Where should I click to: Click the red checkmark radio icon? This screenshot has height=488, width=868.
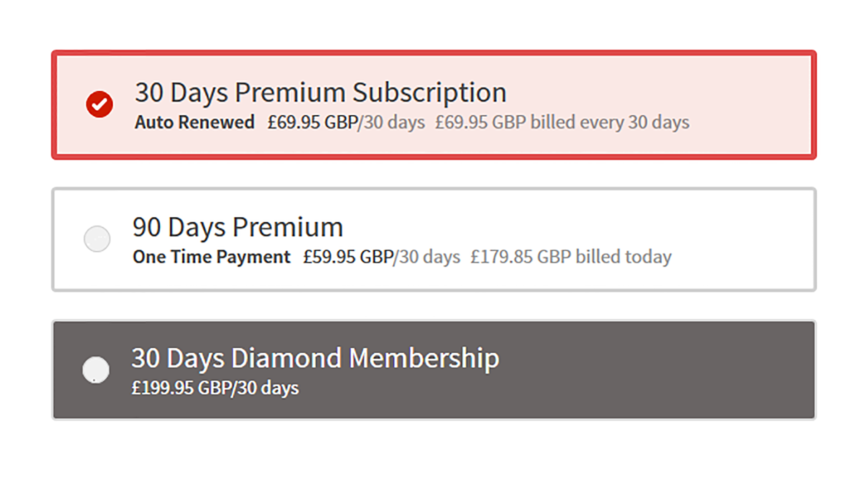99,104
